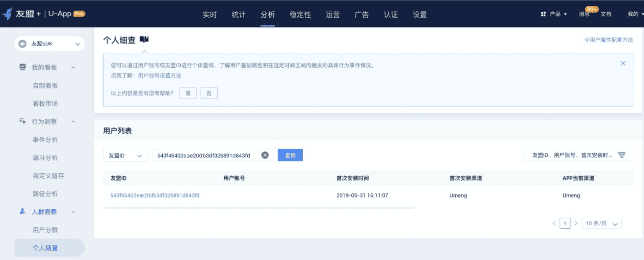Open the 设置 tab
This screenshot has width=644, height=260.
click(419, 14)
